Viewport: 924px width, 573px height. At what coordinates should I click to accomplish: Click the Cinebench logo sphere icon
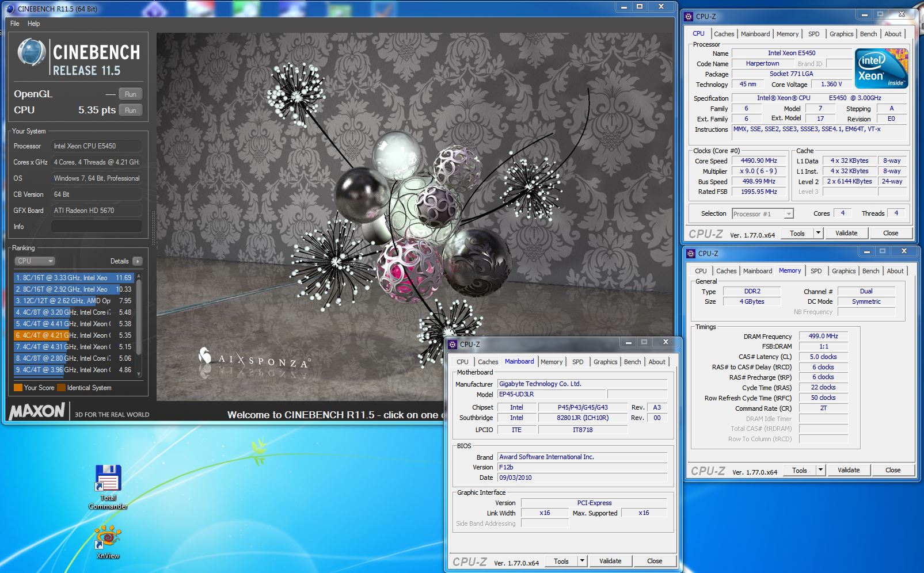coord(32,52)
